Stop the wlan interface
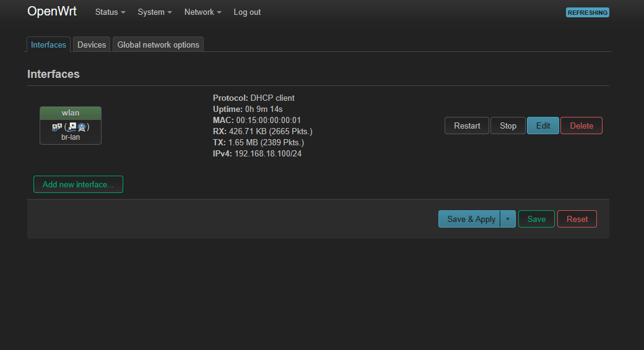The image size is (644, 350). point(508,126)
